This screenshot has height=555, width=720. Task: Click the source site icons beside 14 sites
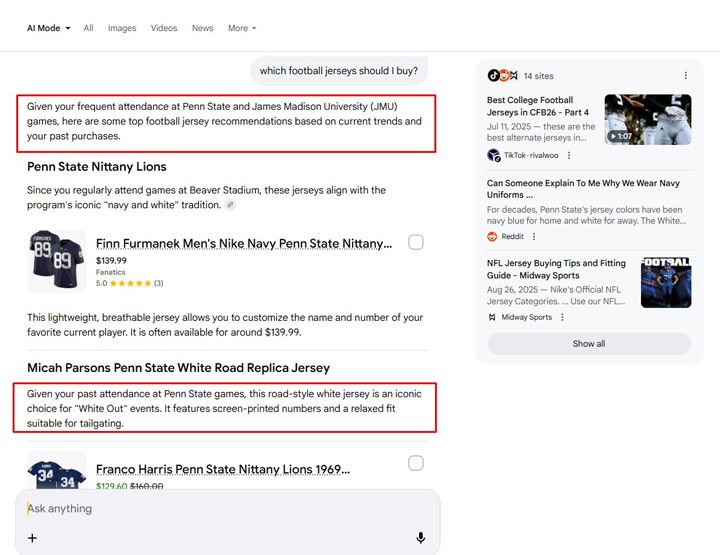pos(503,76)
